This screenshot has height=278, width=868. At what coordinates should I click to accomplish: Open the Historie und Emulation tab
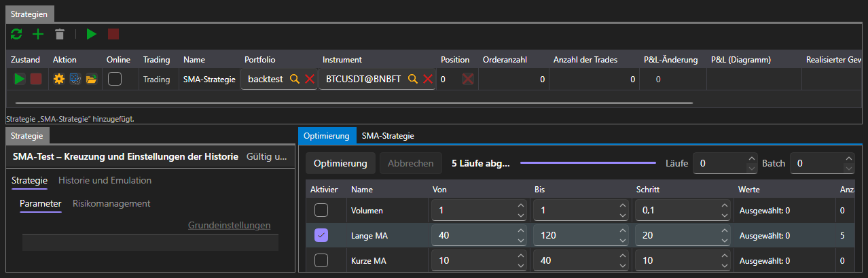point(105,180)
